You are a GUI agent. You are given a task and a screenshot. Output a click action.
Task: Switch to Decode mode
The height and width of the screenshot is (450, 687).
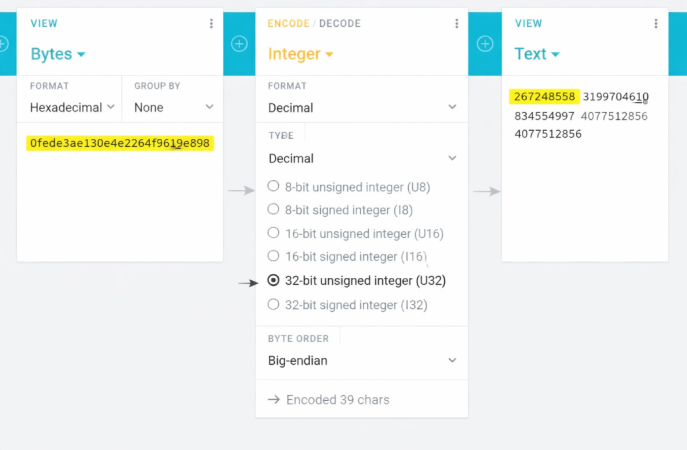[340, 23]
